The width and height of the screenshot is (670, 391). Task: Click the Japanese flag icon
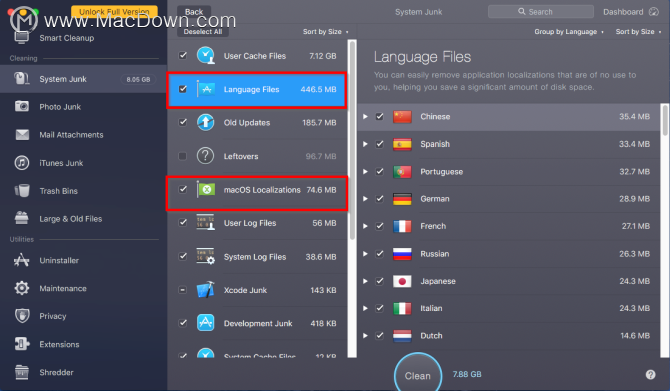(402, 281)
